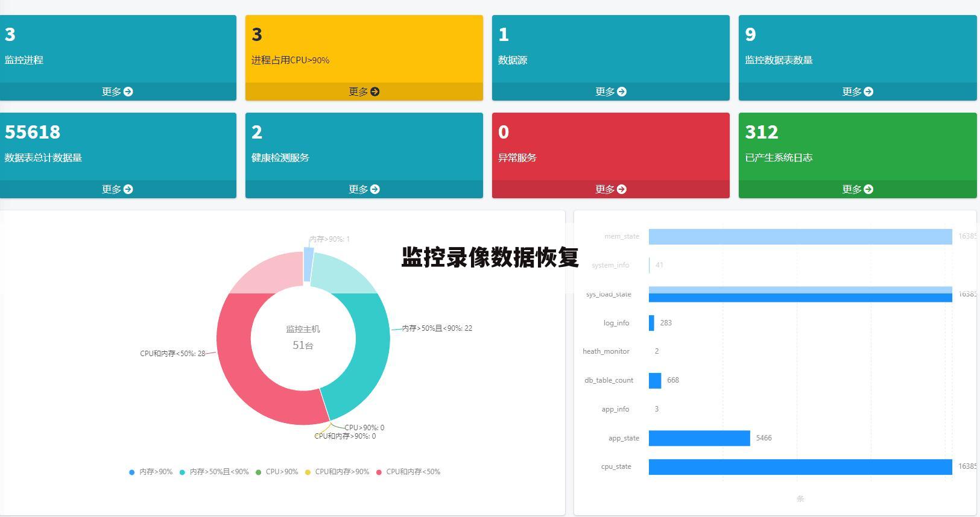Click arrow icon under 数据表总计数据量 card
The height and width of the screenshot is (517, 980).
(128, 189)
